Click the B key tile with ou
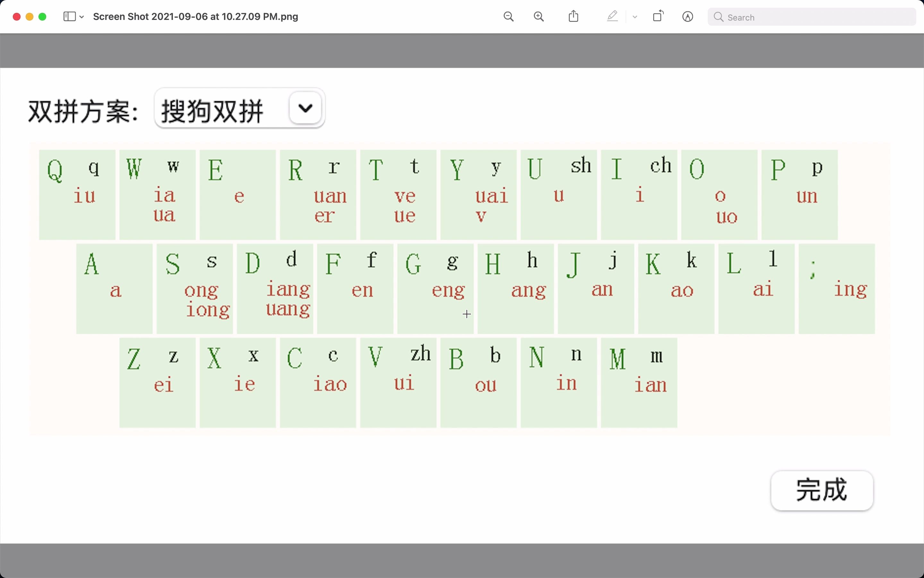924x578 pixels. tap(478, 383)
